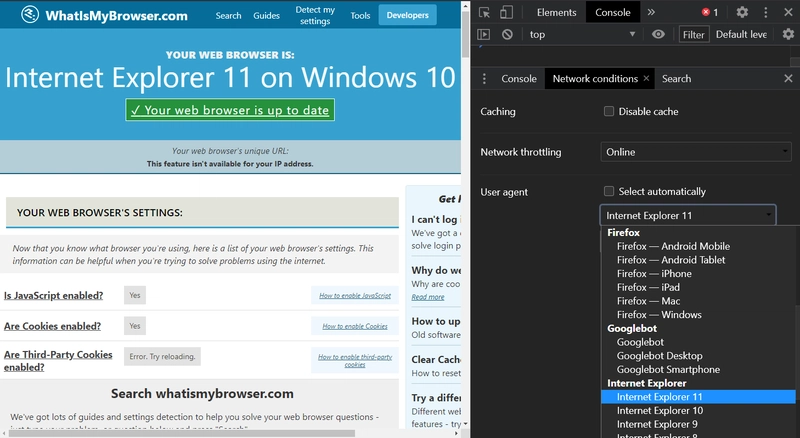Open the How to enable JavaScript link
Viewport: 800px width, 438px height.
click(354, 296)
